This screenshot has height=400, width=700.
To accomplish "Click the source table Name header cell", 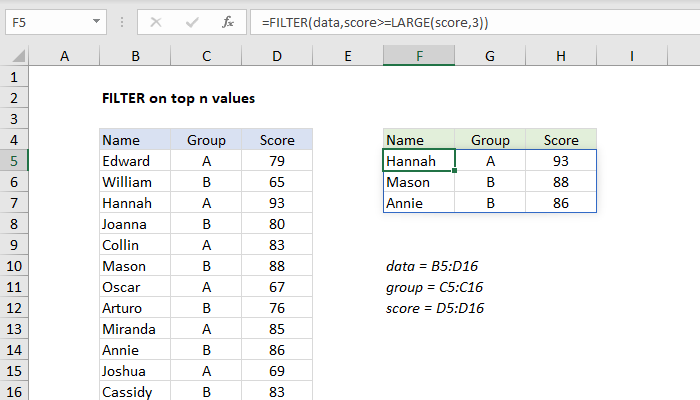I will pyautogui.click(x=135, y=140).
